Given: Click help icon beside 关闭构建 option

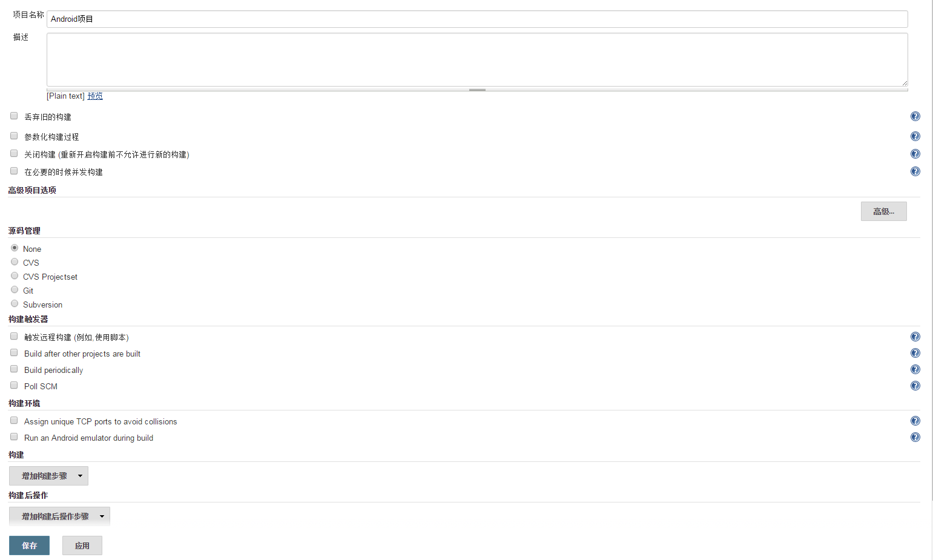Looking at the screenshot, I should [x=915, y=154].
